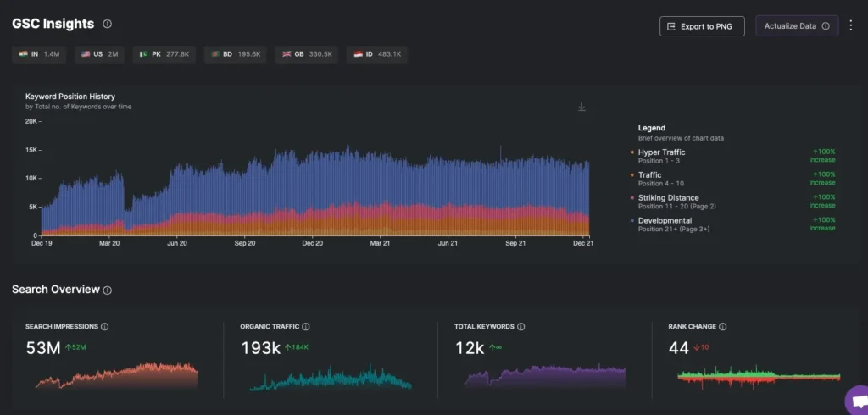Select the US 2M country filter
This screenshot has width=868, height=415.
[100, 54]
